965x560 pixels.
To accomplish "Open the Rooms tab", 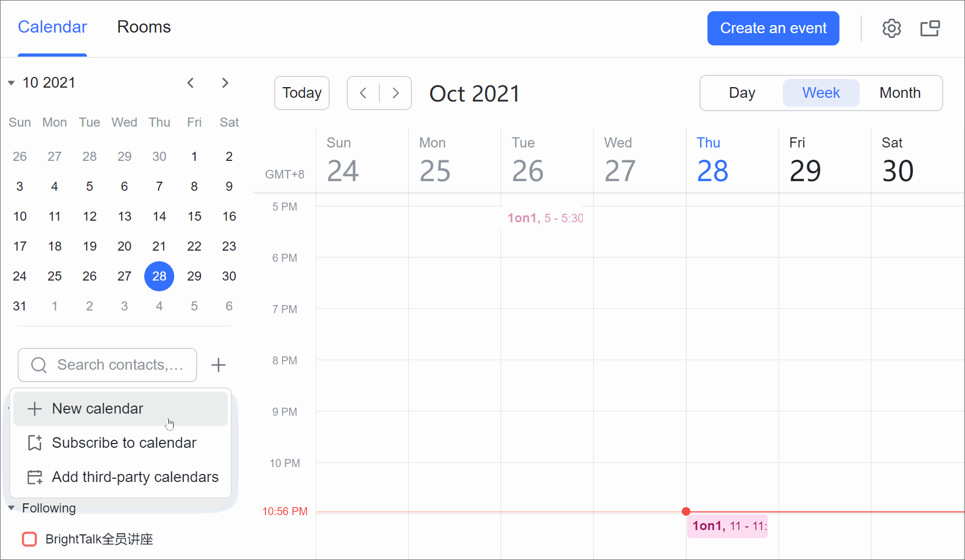I will tap(144, 27).
